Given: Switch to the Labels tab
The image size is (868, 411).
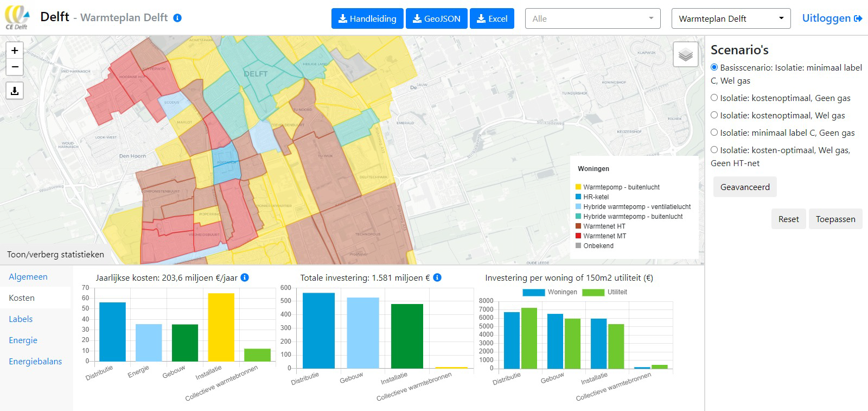Looking at the screenshot, I should pyautogui.click(x=21, y=319).
